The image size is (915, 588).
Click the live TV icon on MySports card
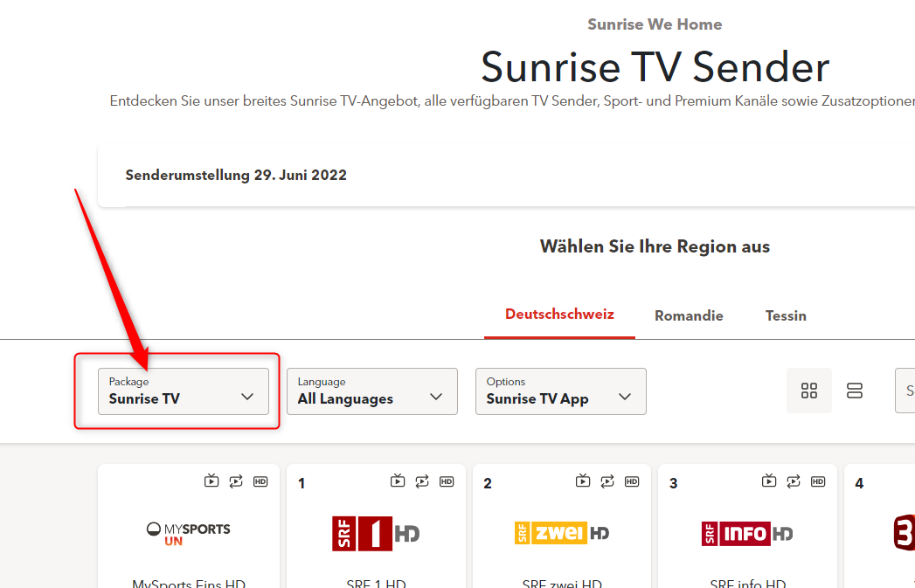click(211, 481)
